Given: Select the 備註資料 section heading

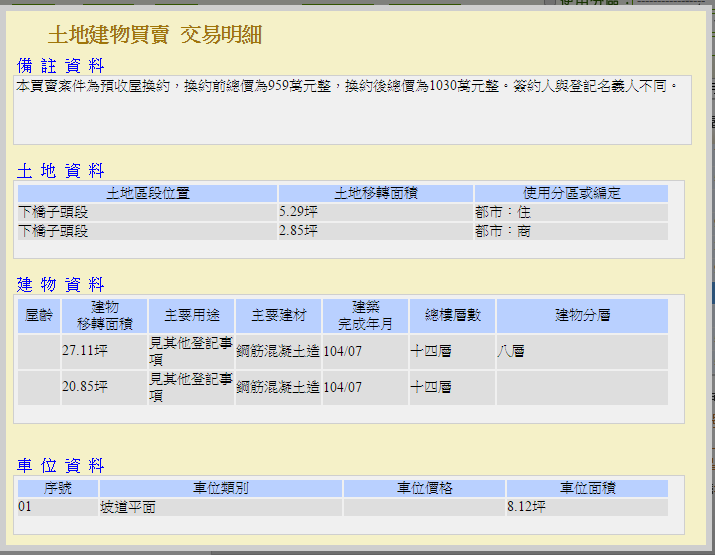Looking at the screenshot, I should [61, 66].
